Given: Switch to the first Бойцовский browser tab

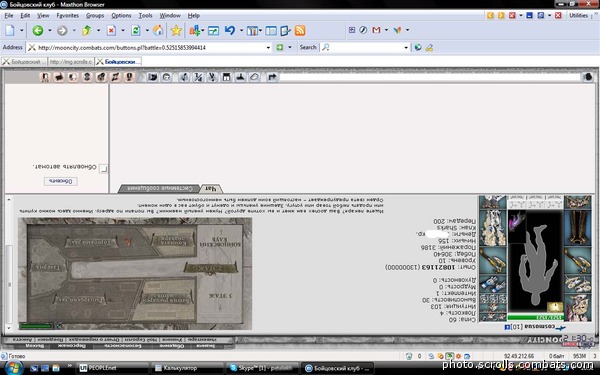Looking at the screenshot, I should click(x=24, y=62).
